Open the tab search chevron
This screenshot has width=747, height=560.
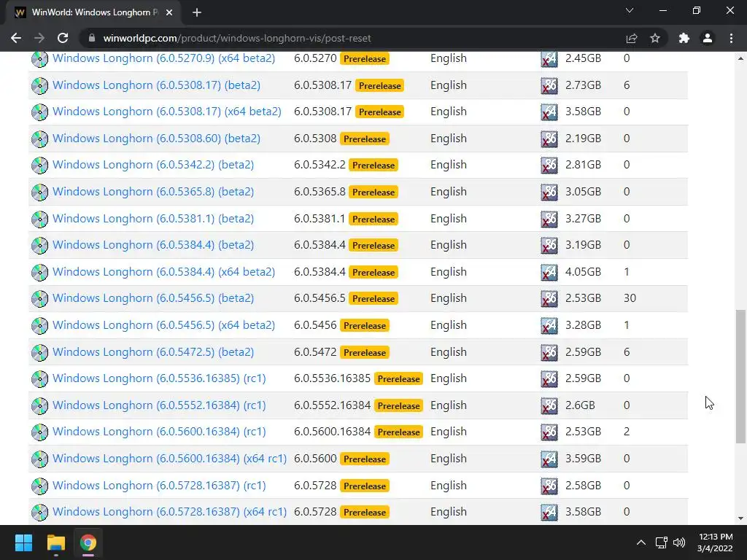[x=630, y=10]
